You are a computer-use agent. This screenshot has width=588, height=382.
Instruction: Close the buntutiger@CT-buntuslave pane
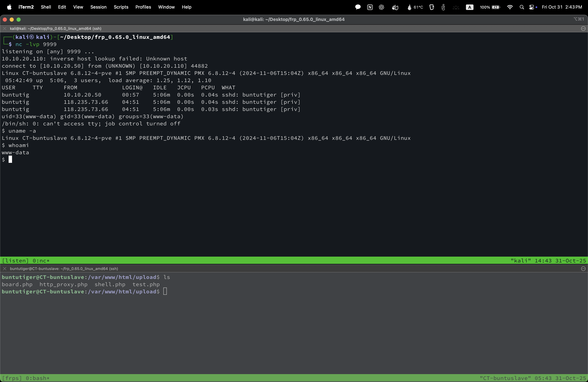[4, 269]
